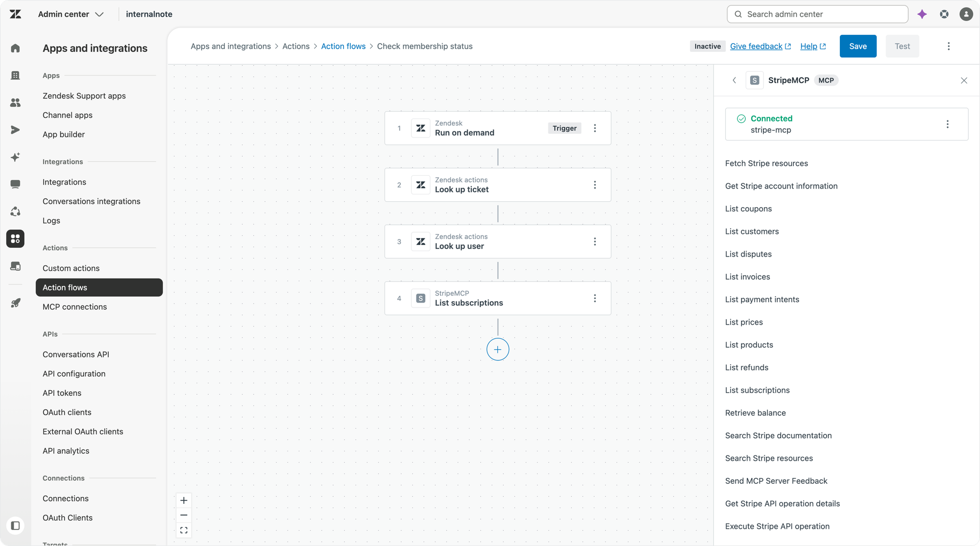Close the StripeMCP side panel

(x=964, y=80)
